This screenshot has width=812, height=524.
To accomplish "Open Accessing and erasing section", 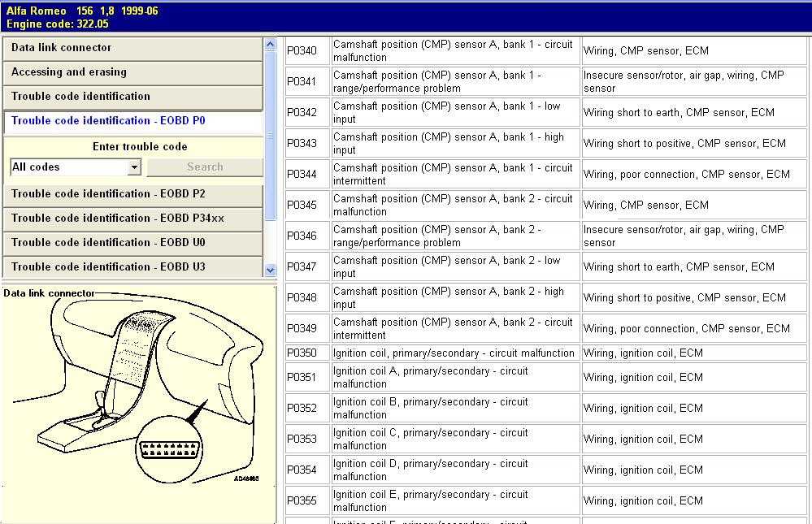I will pyautogui.click(x=133, y=72).
